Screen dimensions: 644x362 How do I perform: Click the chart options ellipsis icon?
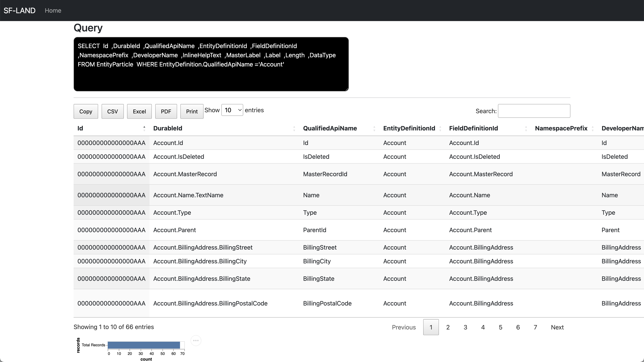[x=196, y=341]
